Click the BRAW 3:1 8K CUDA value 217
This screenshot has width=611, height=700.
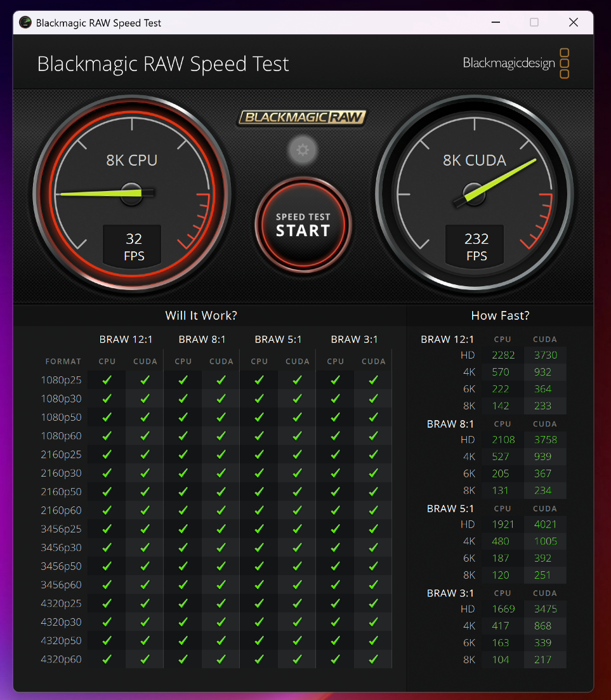point(542,660)
